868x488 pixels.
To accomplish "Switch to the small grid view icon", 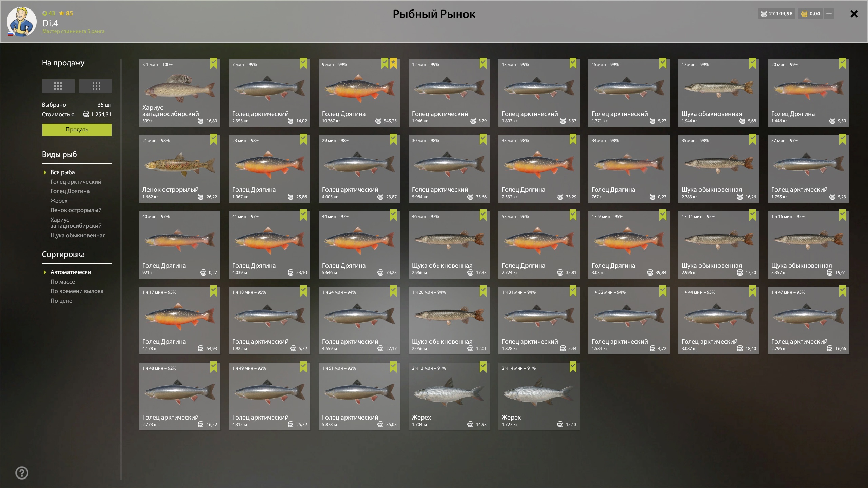I will pos(95,86).
